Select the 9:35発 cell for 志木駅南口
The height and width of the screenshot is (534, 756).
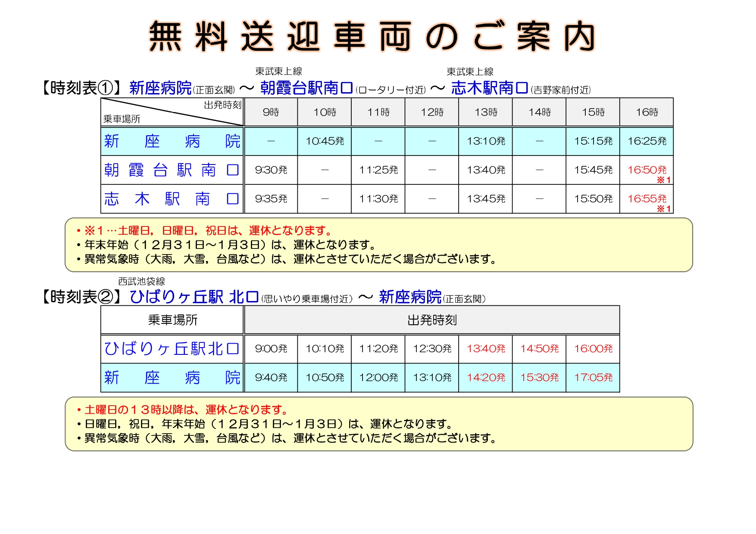click(271, 199)
